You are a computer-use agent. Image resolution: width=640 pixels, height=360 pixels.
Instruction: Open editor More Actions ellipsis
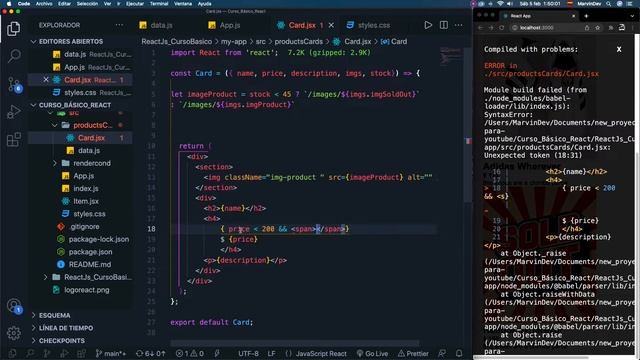[x=459, y=25]
